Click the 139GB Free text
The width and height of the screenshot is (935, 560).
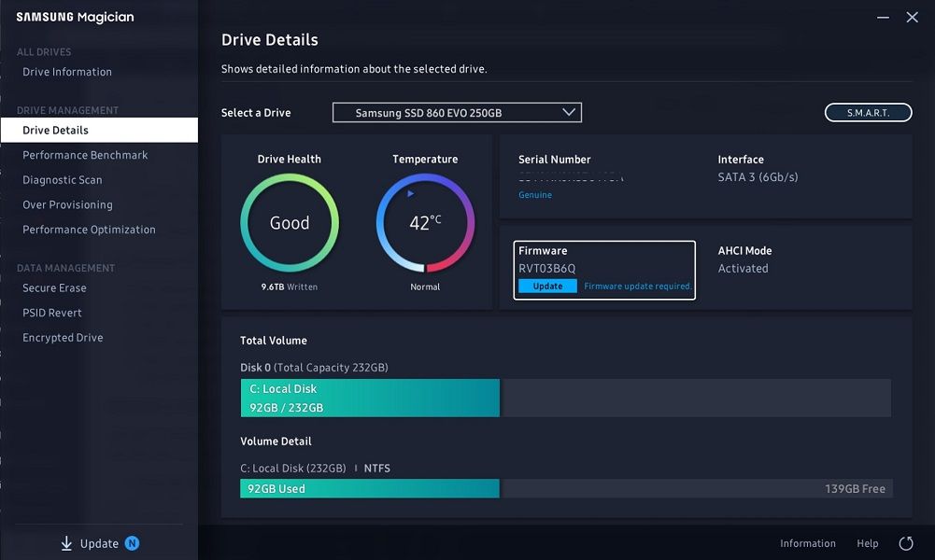coord(855,488)
